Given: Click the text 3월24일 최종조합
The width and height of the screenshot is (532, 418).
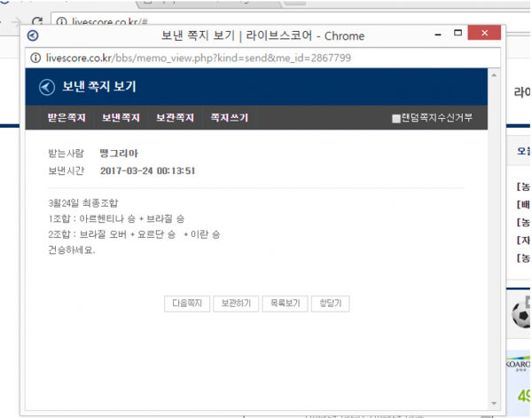Looking at the screenshot, I should 83,203.
